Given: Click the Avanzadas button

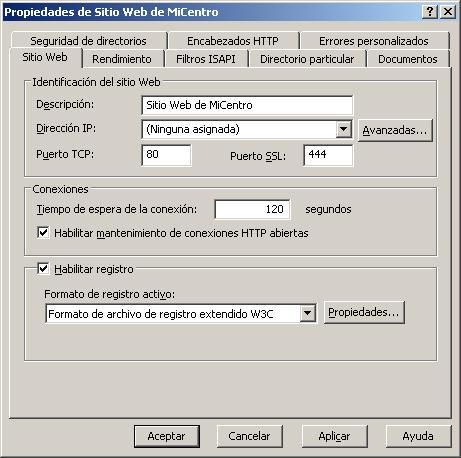Looking at the screenshot, I should point(395,130).
